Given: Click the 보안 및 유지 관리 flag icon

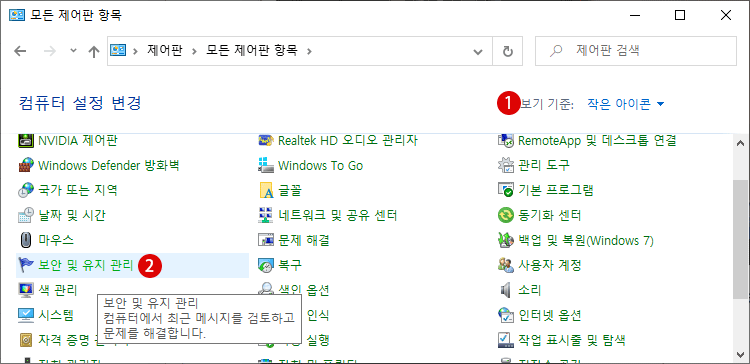Looking at the screenshot, I should (x=25, y=265).
